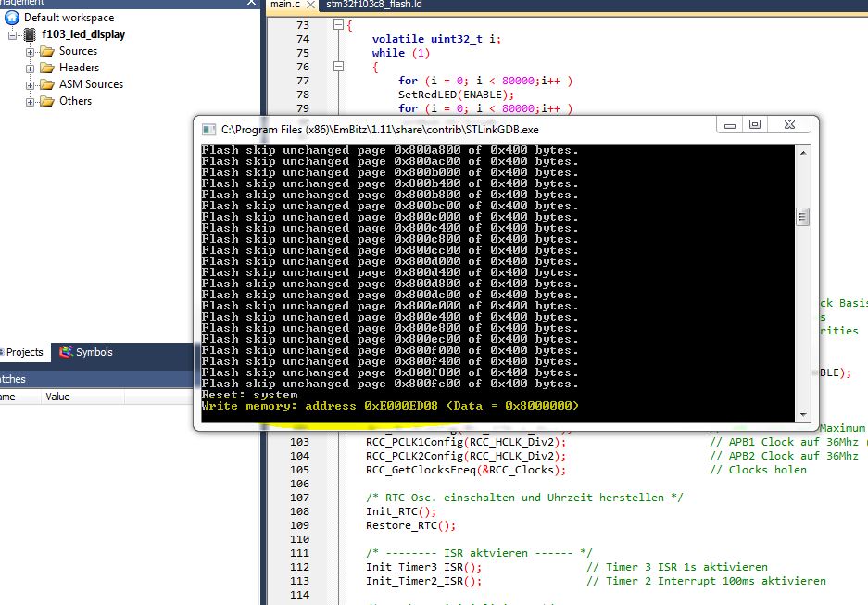Click line number 103 in editor
The width and height of the screenshot is (868, 605).
click(299, 442)
